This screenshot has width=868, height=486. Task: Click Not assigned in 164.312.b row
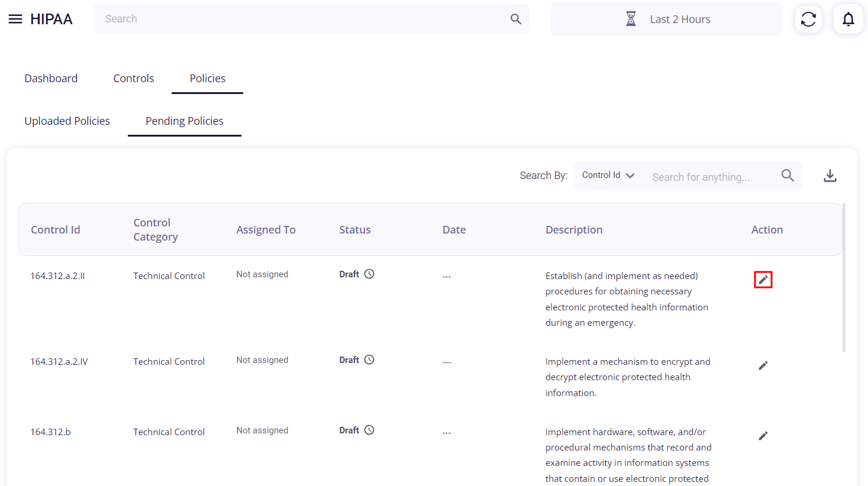[x=262, y=430]
